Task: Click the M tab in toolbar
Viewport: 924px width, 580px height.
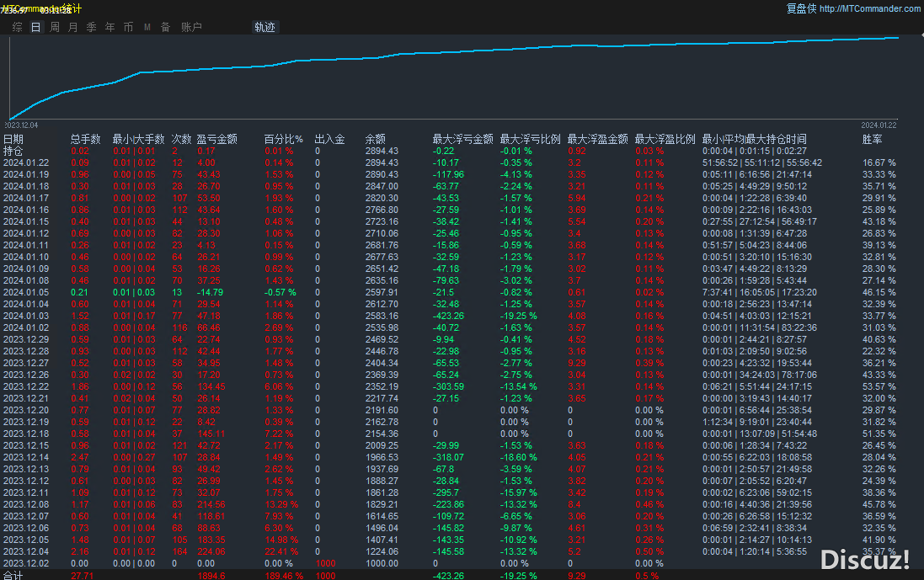Action: [147, 27]
